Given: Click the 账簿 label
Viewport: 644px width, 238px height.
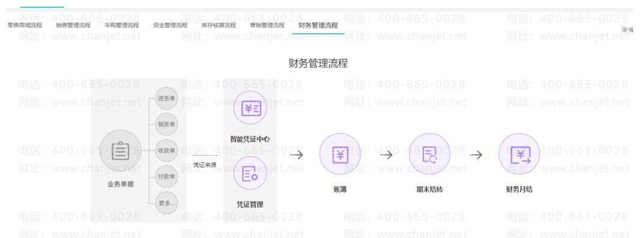Looking at the screenshot, I should pos(340,189).
